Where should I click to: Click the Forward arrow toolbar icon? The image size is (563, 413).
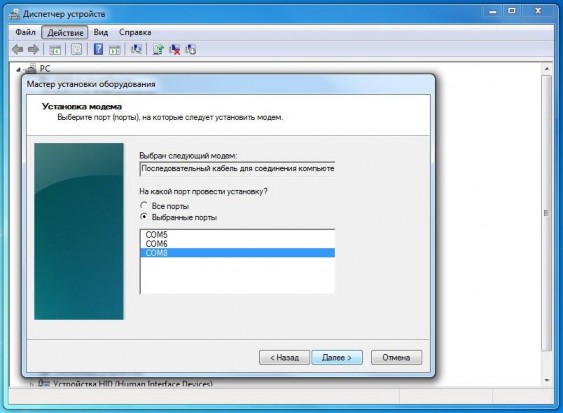coord(33,50)
